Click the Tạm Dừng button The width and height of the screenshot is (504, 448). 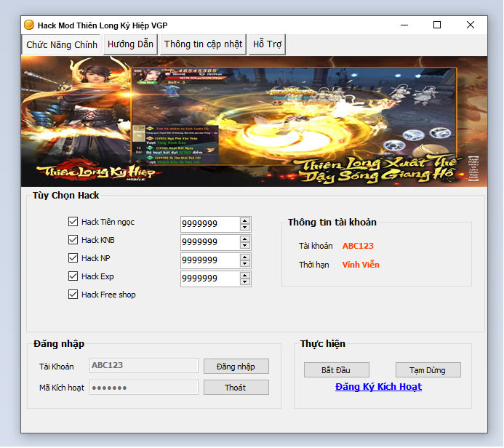[x=428, y=370]
